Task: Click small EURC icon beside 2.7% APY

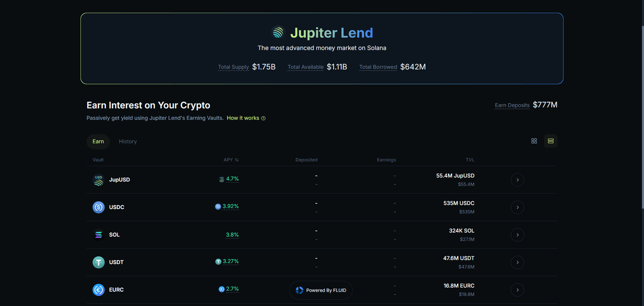Action: coord(222,289)
